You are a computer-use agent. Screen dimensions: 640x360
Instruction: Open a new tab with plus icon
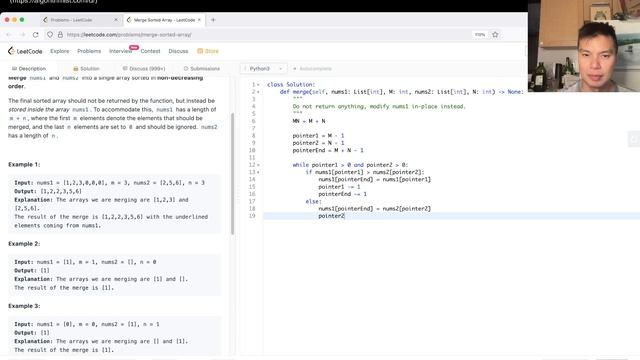pyautogui.click(x=213, y=20)
